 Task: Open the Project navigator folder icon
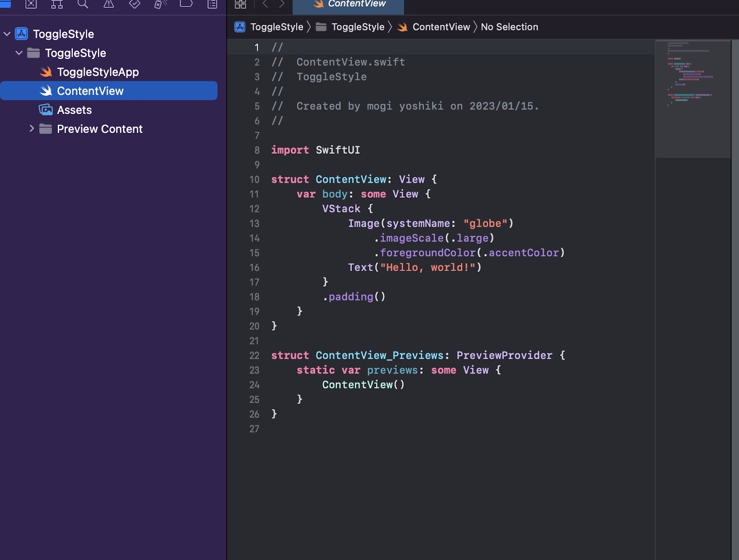tap(5, 4)
